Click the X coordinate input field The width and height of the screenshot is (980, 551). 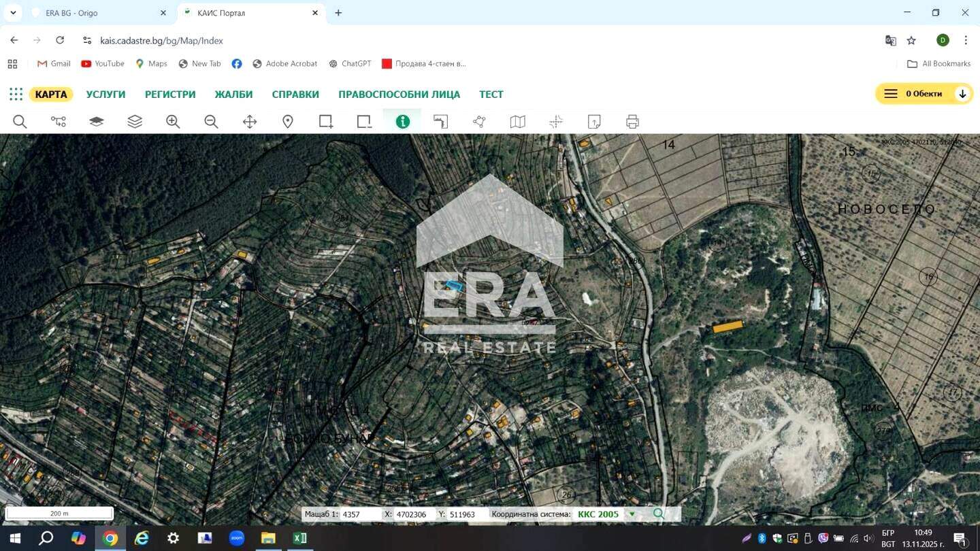[414, 514]
